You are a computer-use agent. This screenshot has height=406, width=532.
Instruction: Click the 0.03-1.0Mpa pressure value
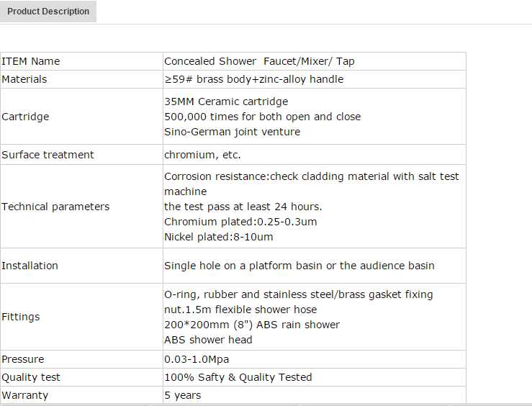tap(197, 359)
